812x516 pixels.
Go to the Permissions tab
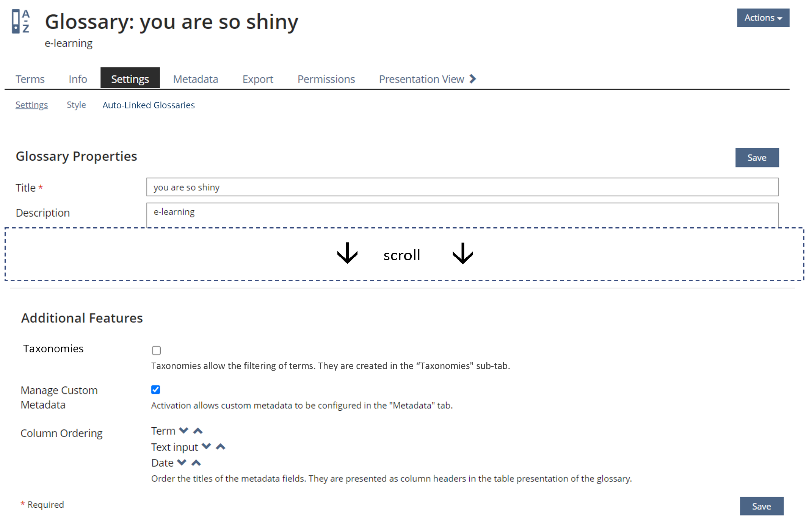[x=326, y=79]
